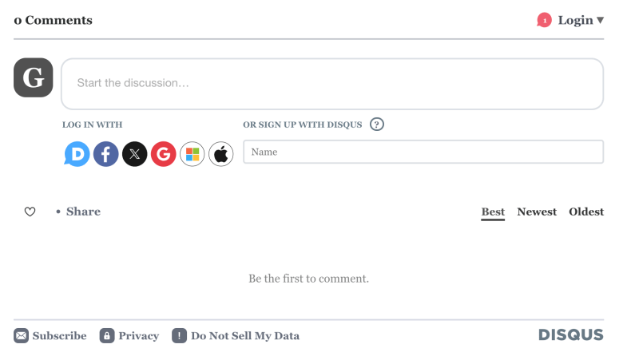Click Do Not Sell My Data
Viewport: 623px width, 364px height.
[236, 336]
